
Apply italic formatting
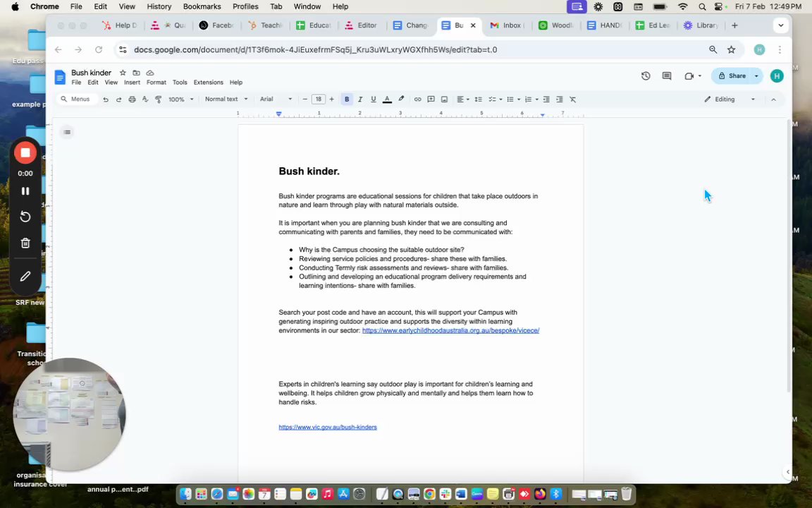(x=360, y=99)
